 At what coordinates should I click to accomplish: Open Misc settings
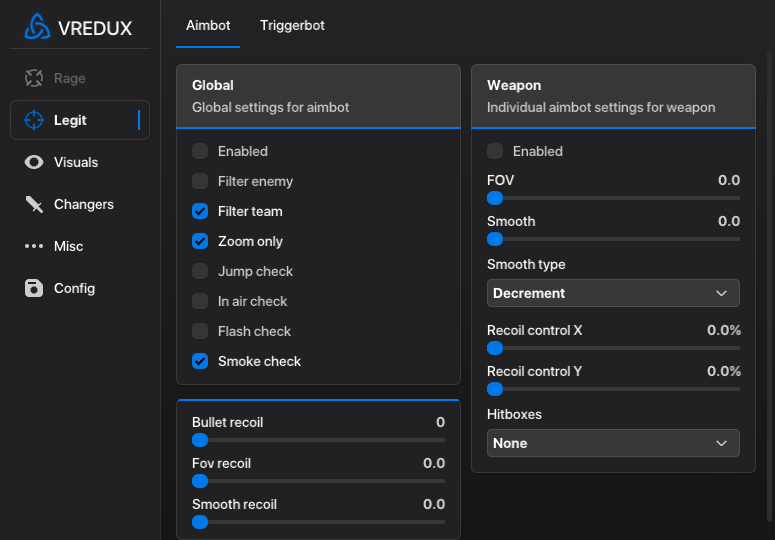(x=80, y=246)
